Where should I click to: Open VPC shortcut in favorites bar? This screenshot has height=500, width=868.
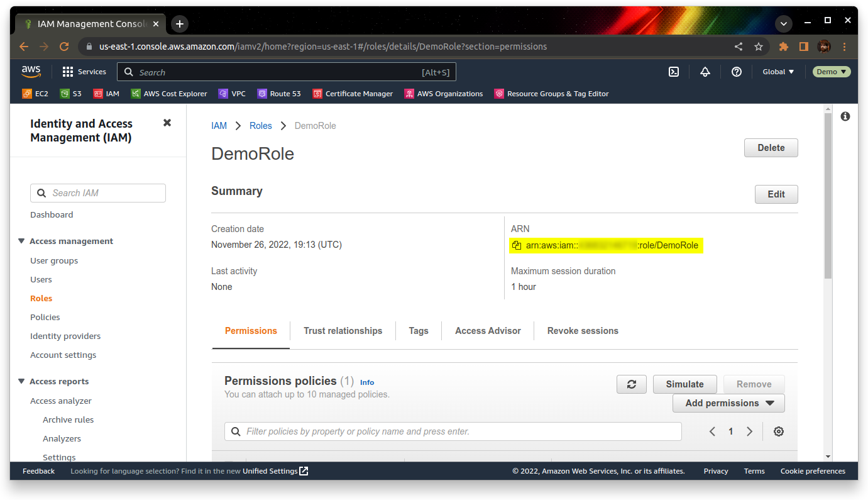pos(232,94)
